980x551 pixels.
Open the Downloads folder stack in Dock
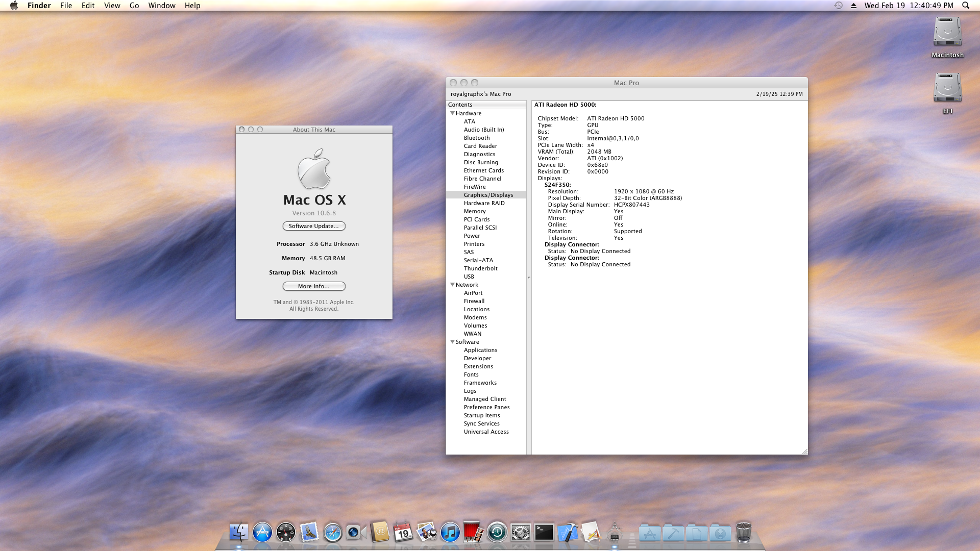(720, 533)
